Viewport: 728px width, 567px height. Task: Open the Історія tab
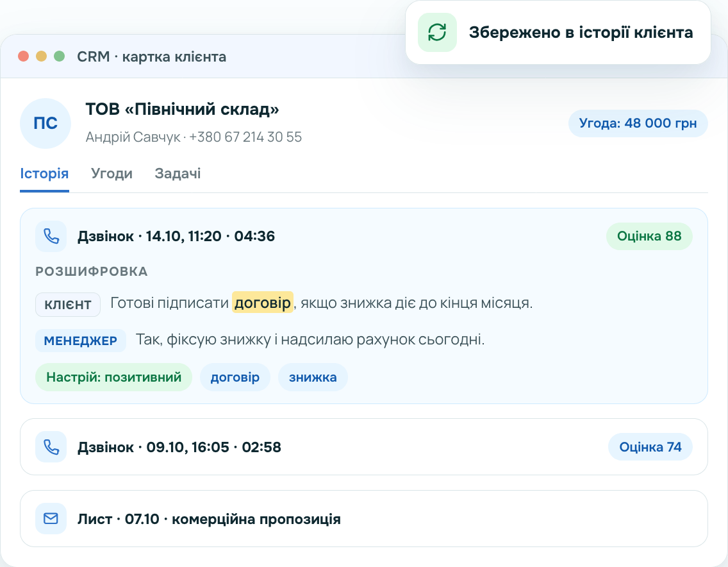(x=44, y=173)
